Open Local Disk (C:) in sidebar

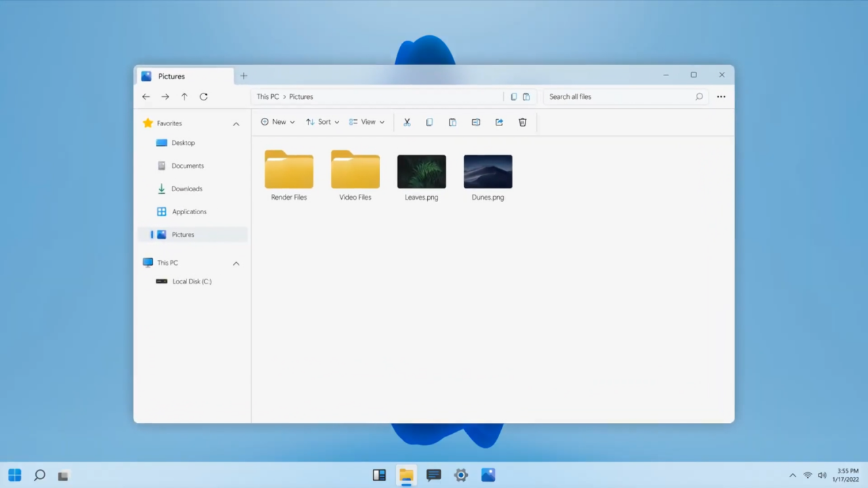[193, 281]
